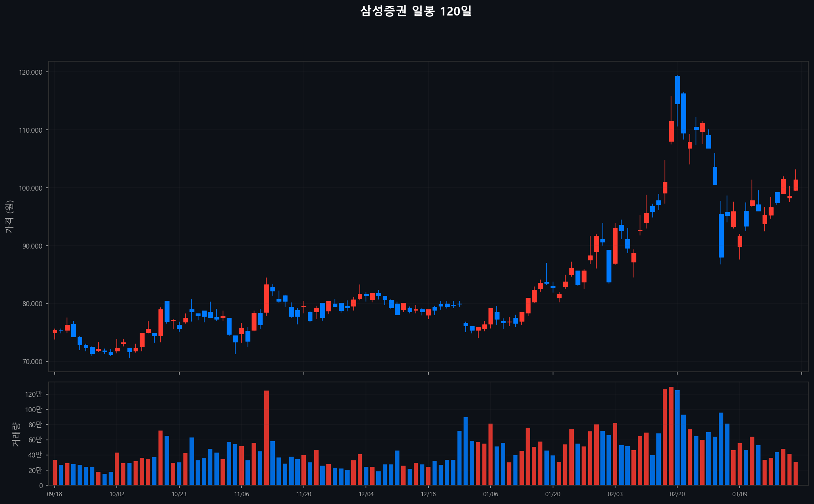Click the 01/06 date label

[491, 494]
